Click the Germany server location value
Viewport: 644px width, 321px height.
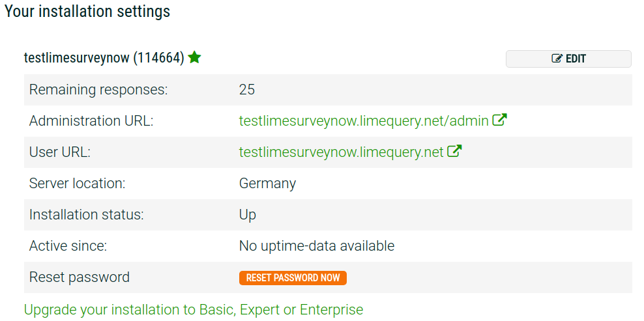tap(267, 184)
